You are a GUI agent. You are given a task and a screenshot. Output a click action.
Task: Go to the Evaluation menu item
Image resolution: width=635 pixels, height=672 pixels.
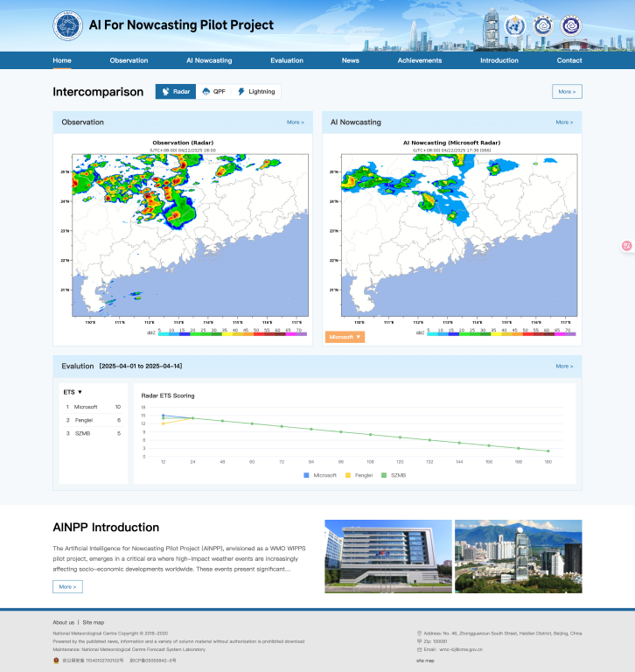[287, 60]
